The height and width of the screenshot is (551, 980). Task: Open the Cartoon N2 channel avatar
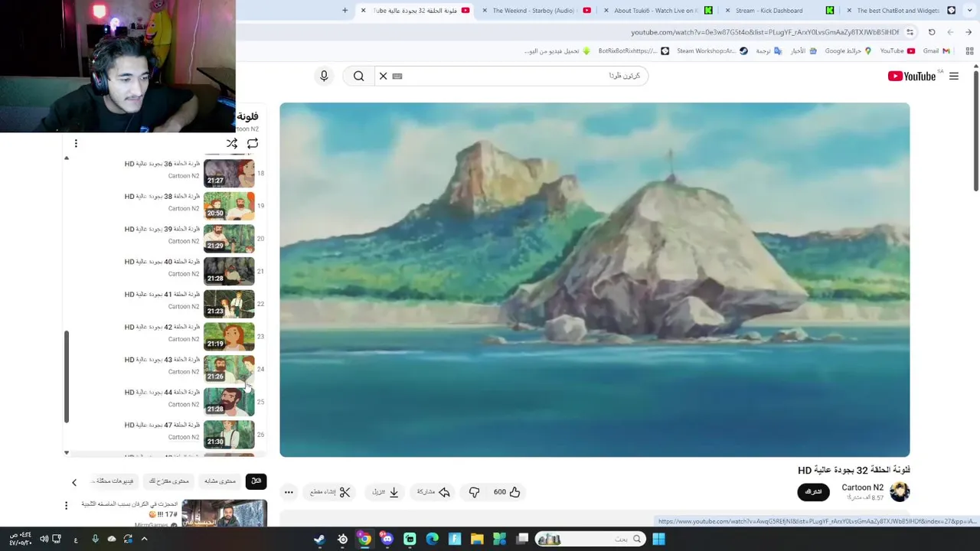tap(900, 491)
